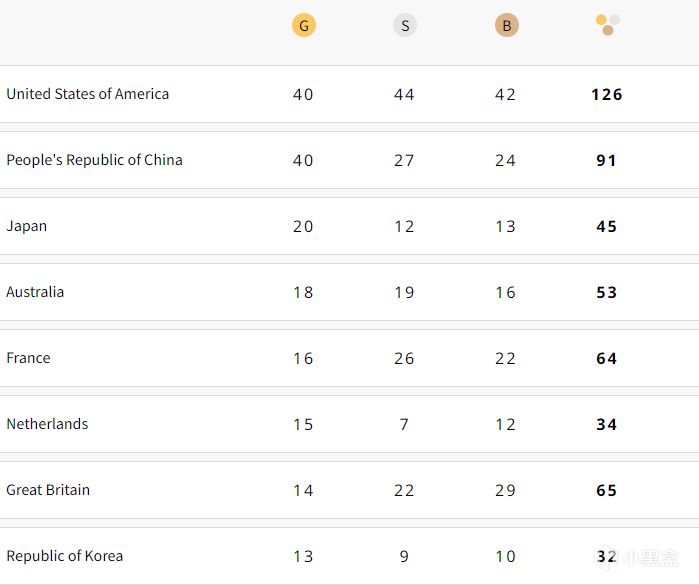Click France's silver count 26

click(404, 359)
